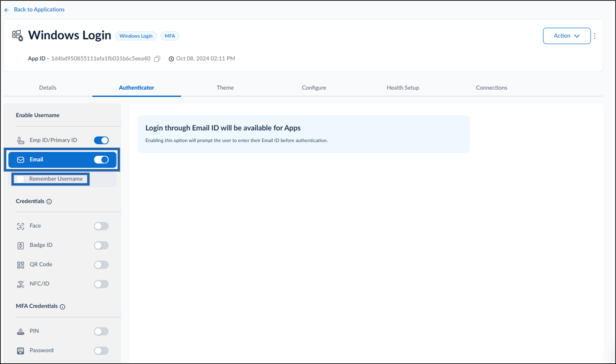616x364 pixels.
Task: Click the PIN icon
Action: click(20, 331)
